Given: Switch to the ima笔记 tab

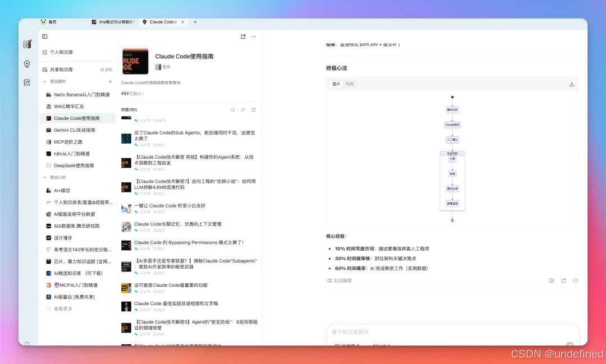Looking at the screenshot, I should pos(112,22).
